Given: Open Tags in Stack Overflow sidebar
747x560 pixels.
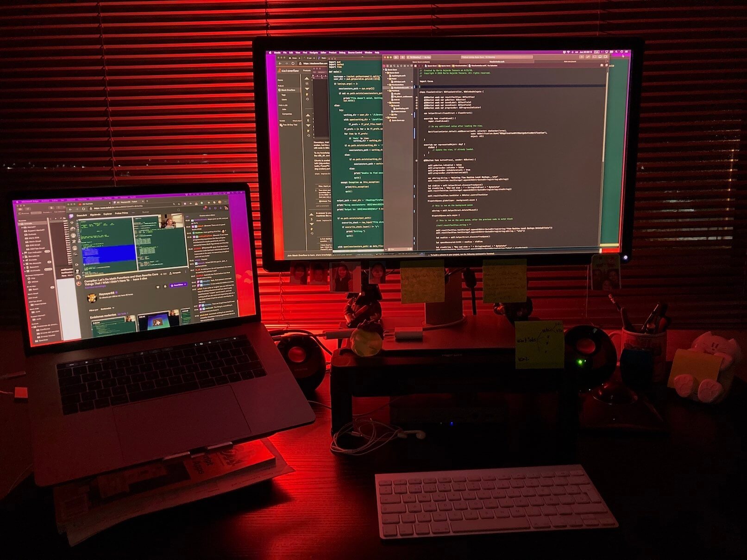Looking at the screenshot, I should click(x=284, y=95).
